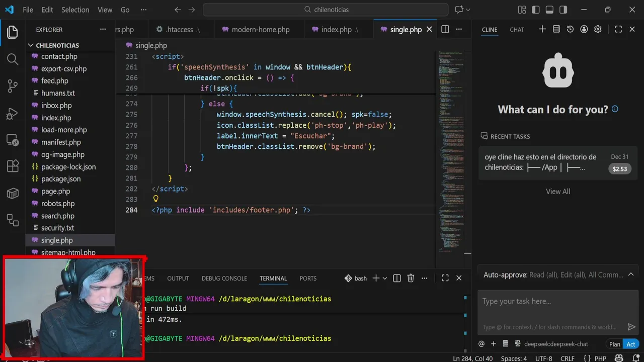This screenshot has height=362, width=644.
Task: Maximize the terminal panel size
Action: coord(445,278)
